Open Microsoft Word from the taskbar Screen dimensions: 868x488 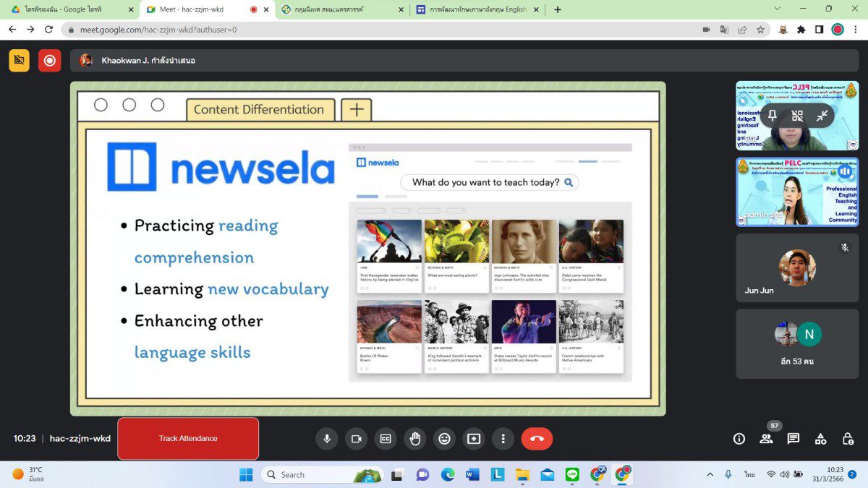coord(473,474)
